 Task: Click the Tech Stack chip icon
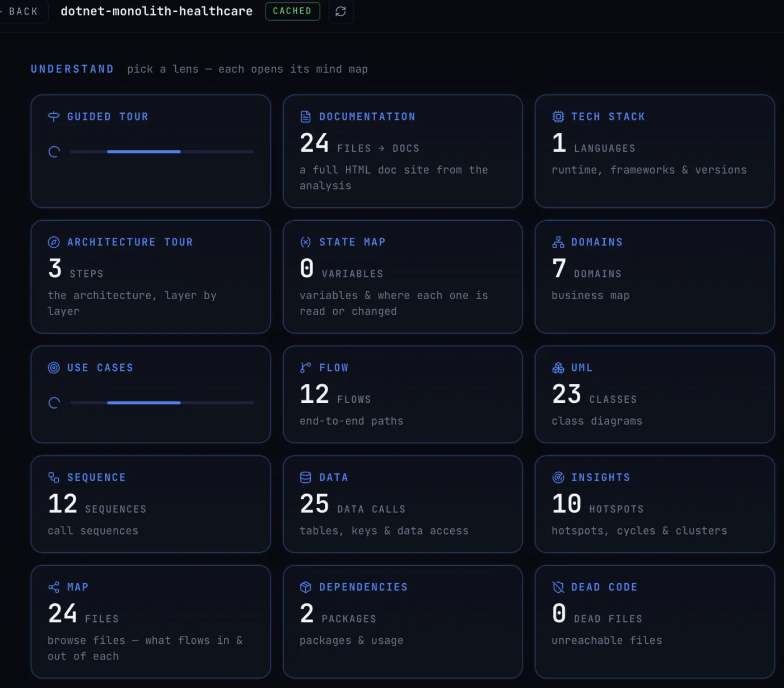(x=558, y=117)
